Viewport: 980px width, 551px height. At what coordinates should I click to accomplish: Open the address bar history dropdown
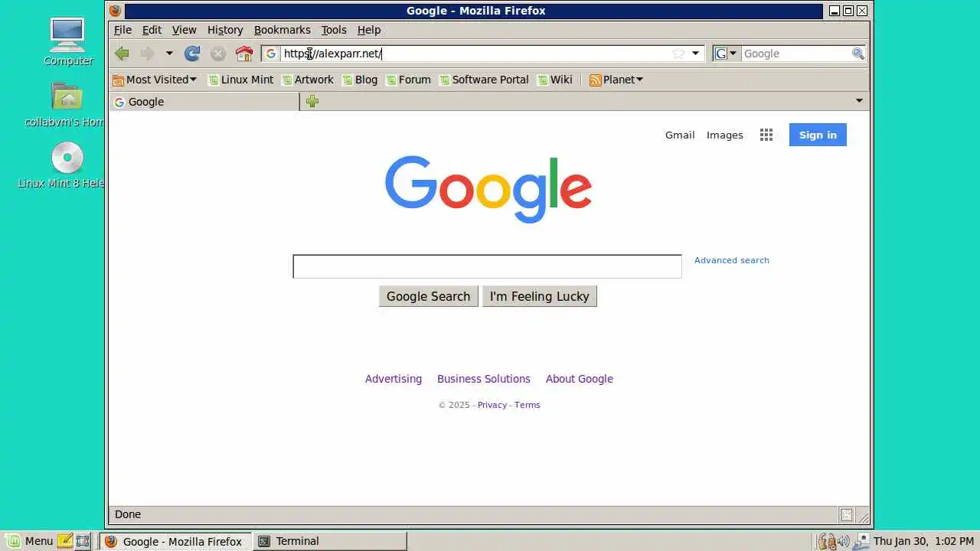[x=695, y=54]
